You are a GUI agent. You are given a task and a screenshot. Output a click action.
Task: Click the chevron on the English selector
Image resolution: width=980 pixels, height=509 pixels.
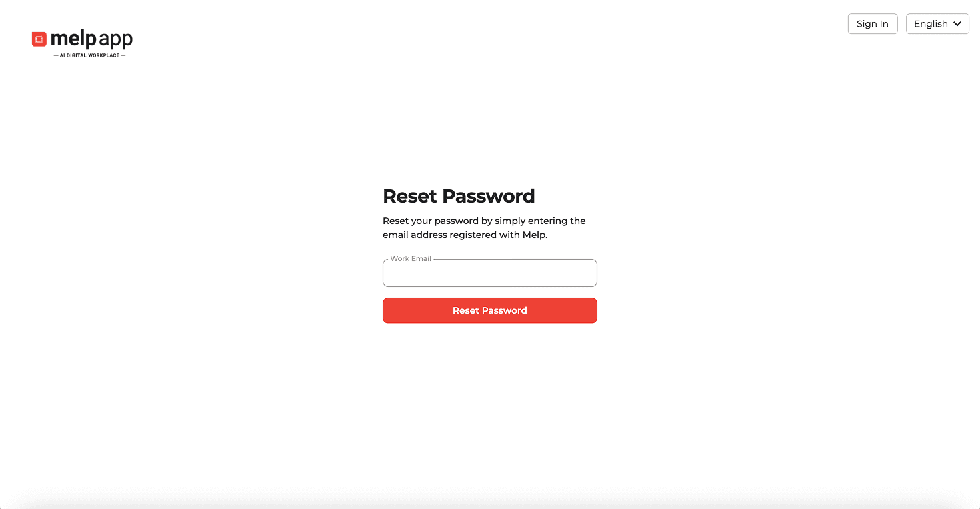957,23
